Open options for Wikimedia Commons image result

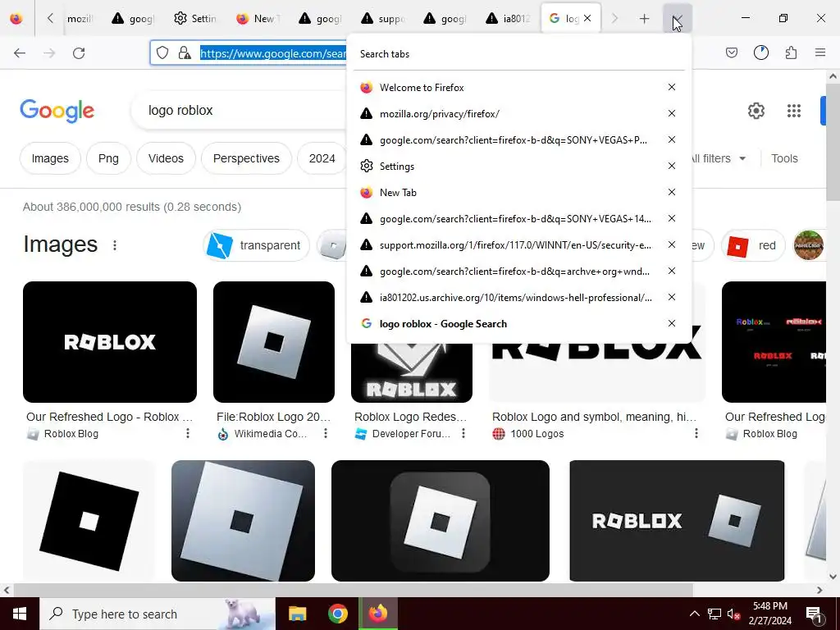pyautogui.click(x=325, y=433)
